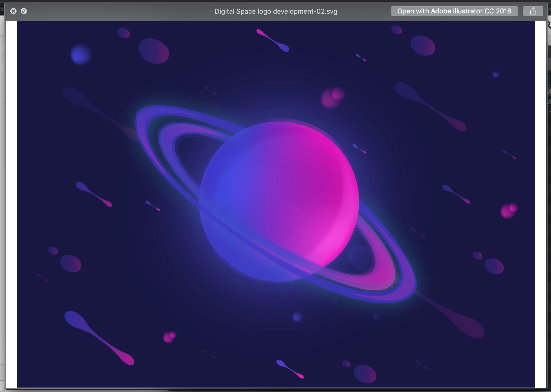Click the Share icon button
The width and height of the screenshot is (551, 392).
click(x=533, y=11)
